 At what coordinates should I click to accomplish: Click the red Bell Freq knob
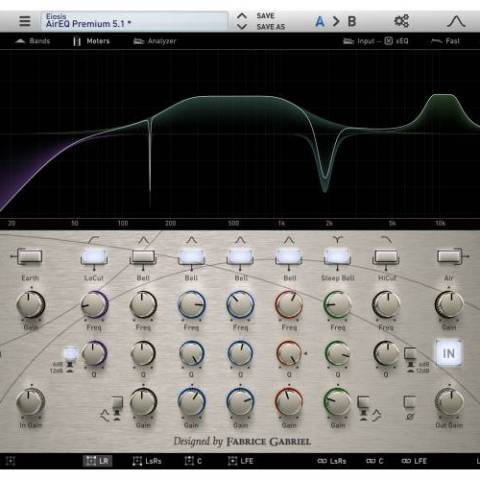click(x=289, y=305)
